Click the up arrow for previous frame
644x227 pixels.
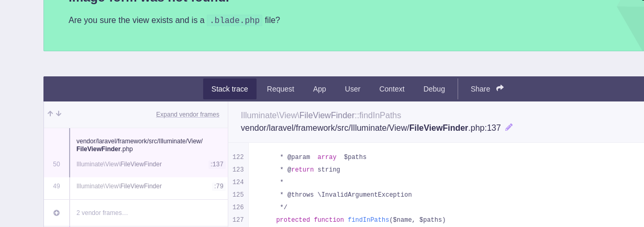(x=50, y=114)
